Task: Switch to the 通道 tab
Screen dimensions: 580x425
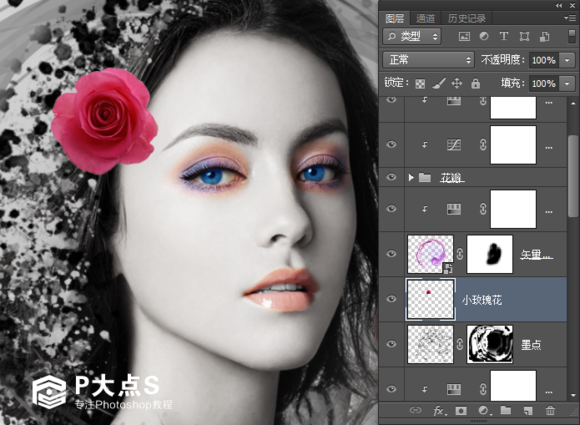Action: click(x=425, y=18)
